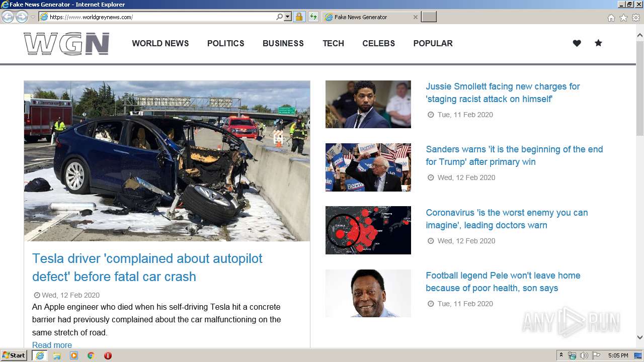Image resolution: width=644 pixels, height=362 pixels.
Task: Click the volume speaker tray icon
Action: tap(584, 355)
